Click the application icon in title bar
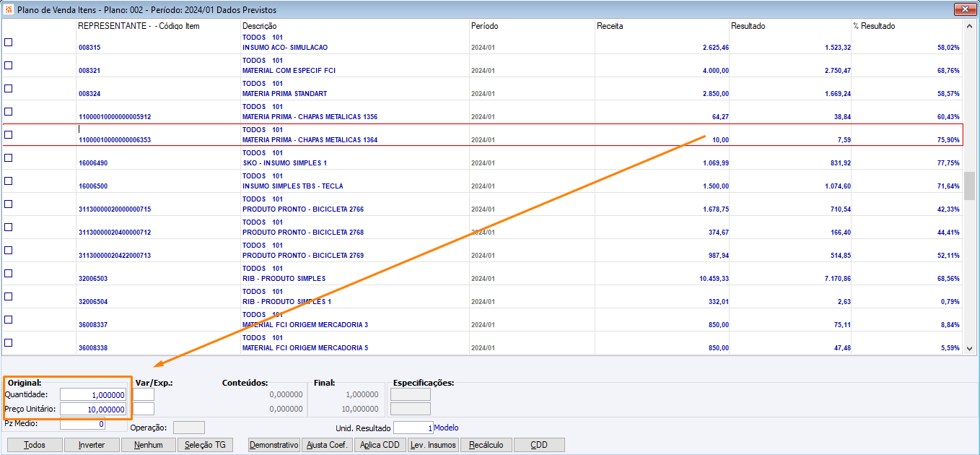Image resolution: width=980 pixels, height=455 pixels. click(9, 10)
